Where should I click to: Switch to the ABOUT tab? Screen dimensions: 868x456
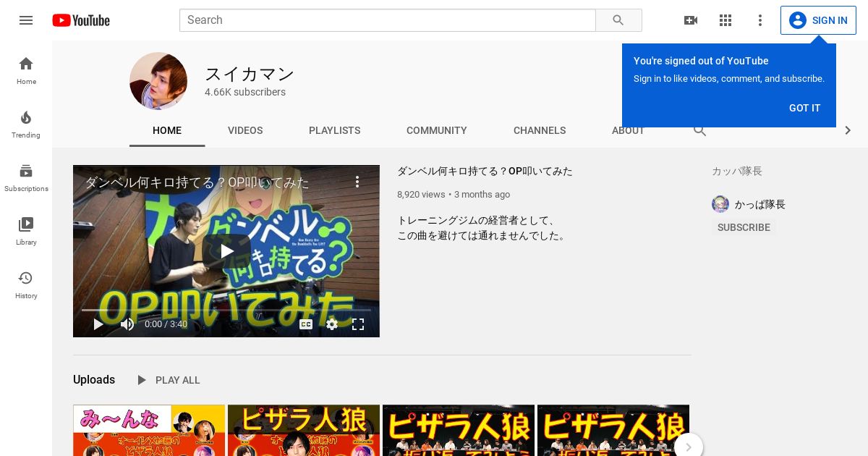[x=628, y=130]
